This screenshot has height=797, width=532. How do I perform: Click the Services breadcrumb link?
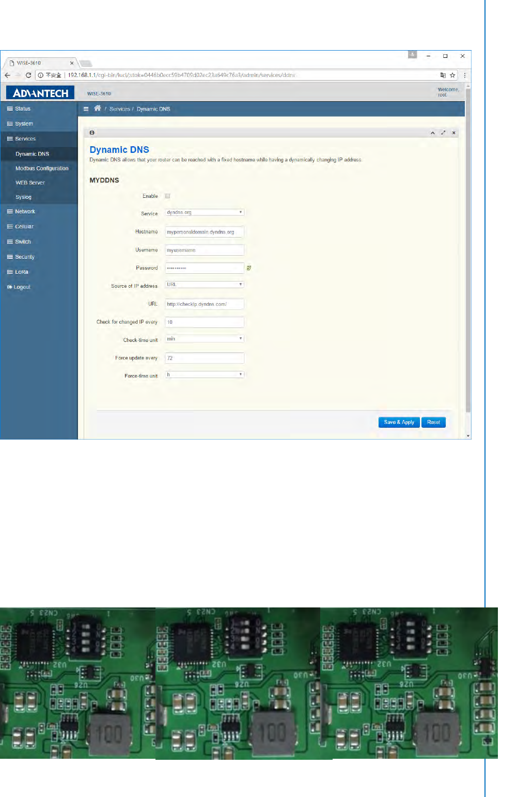tap(120, 109)
